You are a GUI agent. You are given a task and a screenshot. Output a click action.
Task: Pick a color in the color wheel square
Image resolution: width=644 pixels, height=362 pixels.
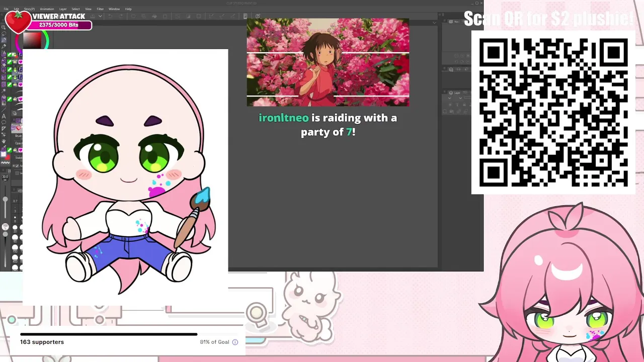tap(32, 39)
